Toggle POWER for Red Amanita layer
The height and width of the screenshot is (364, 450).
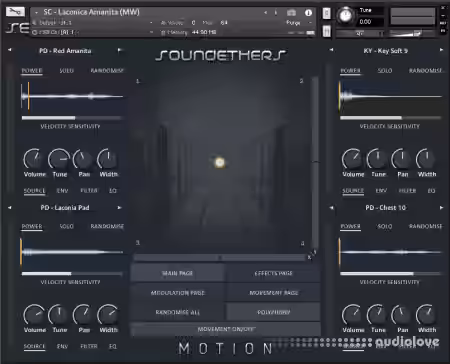[x=32, y=71]
